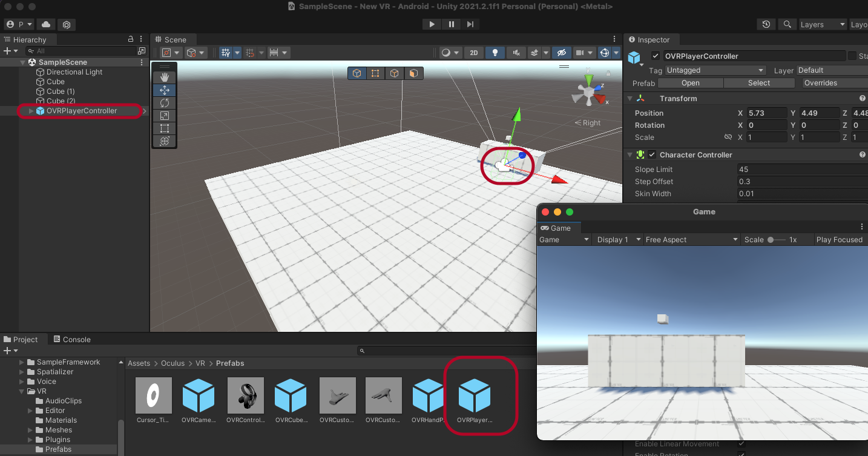Select OVRPlayerController prefab thumbnail in Project
This screenshot has width=868, height=456.
pos(475,395)
